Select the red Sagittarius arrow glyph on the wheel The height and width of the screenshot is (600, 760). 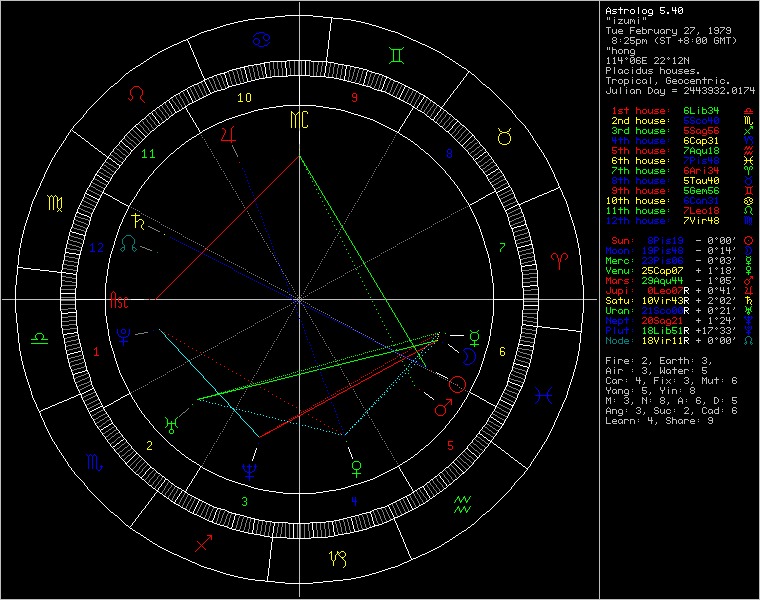(204, 543)
